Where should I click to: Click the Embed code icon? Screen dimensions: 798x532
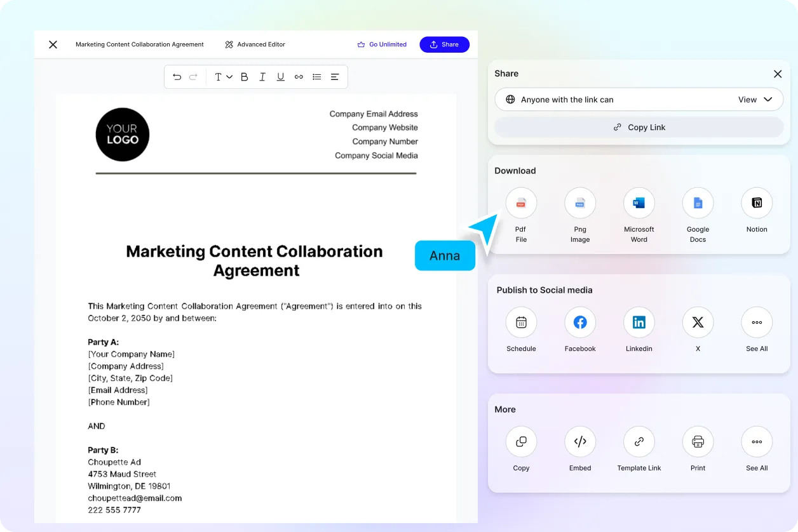coord(580,442)
